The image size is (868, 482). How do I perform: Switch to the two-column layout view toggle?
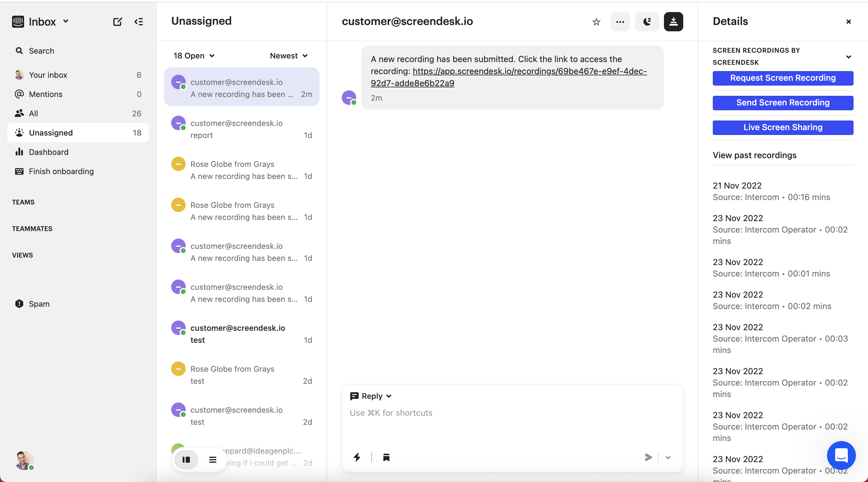[186, 459]
